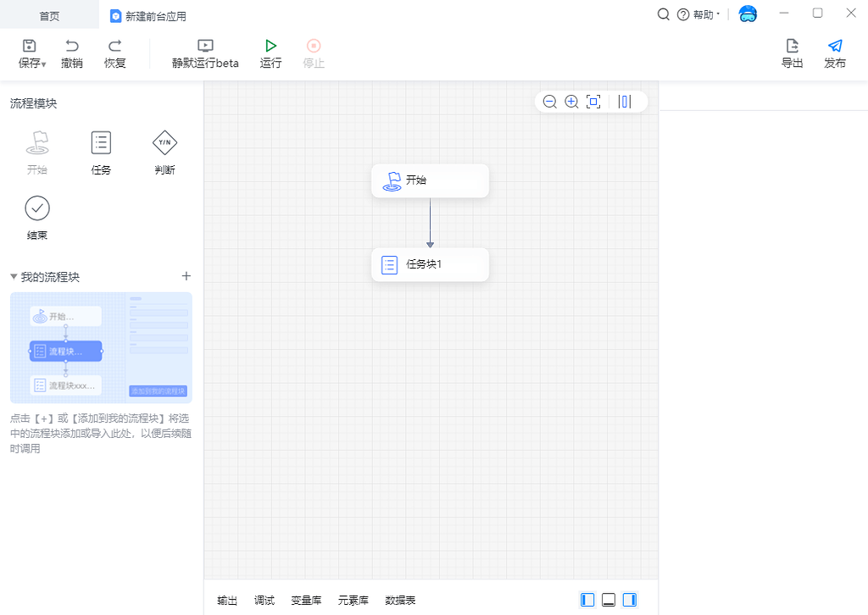The width and height of the screenshot is (868, 615).
Task: Open the Save (保存) dropdown arrow
Action: point(44,64)
